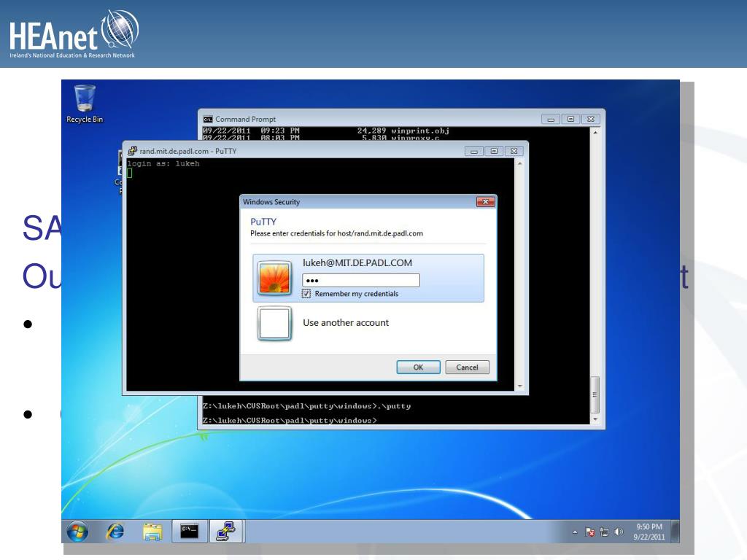The image size is (747, 560).
Task: Minimize the Command Prompt window
Action: (551, 119)
